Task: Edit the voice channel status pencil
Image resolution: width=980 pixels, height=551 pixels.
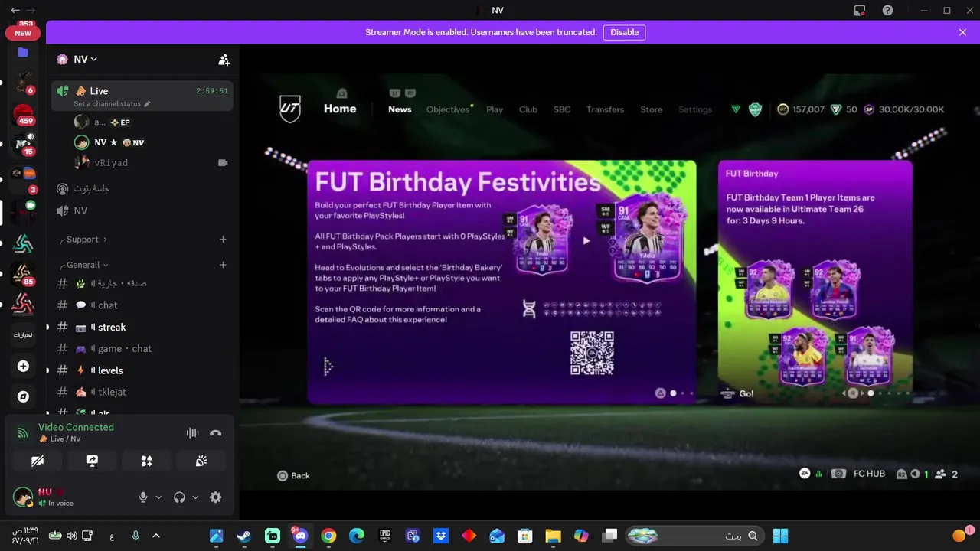Action: [147, 103]
